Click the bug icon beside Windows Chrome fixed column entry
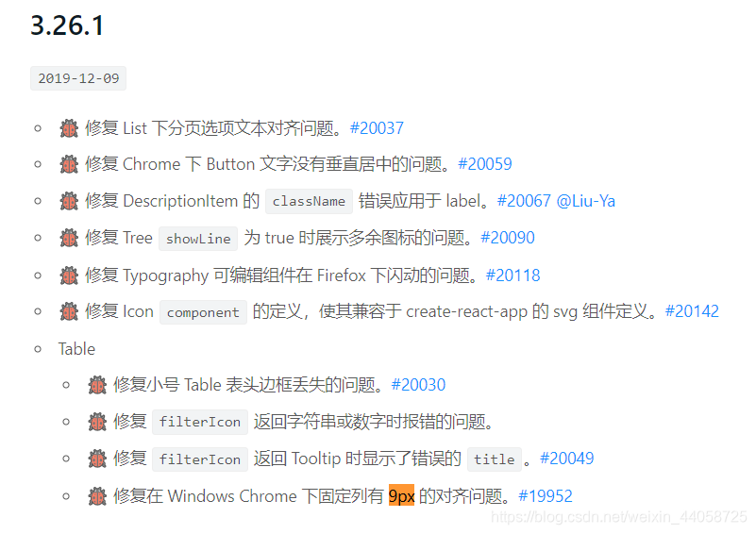The height and width of the screenshot is (534, 756). [x=97, y=496]
